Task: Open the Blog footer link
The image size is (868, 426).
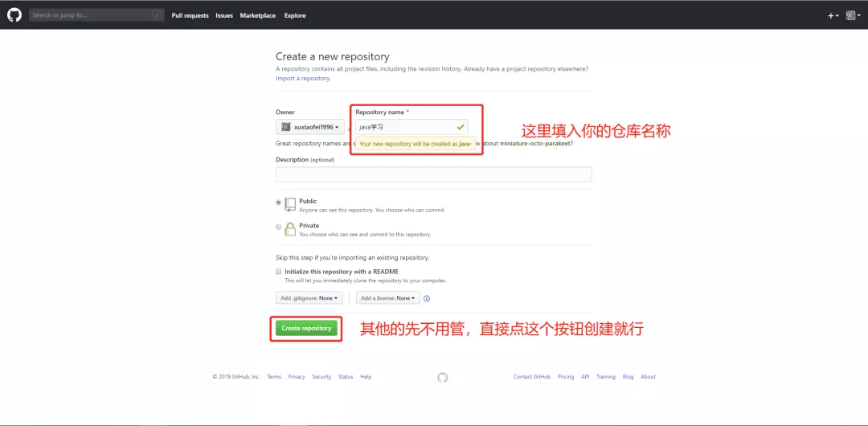Action: tap(628, 377)
